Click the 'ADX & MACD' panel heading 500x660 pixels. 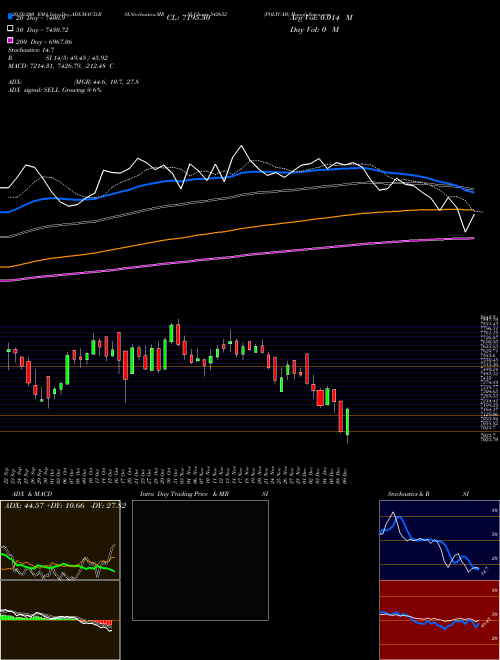click(32, 494)
